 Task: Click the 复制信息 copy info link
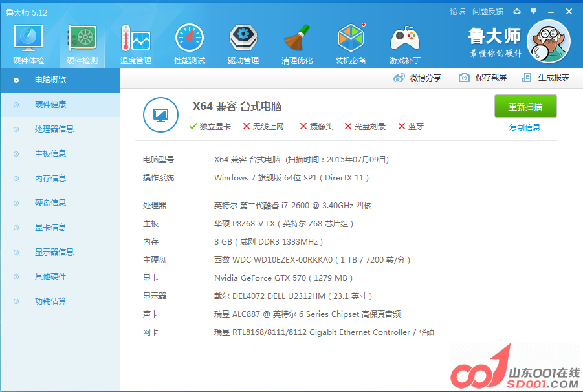(x=525, y=128)
